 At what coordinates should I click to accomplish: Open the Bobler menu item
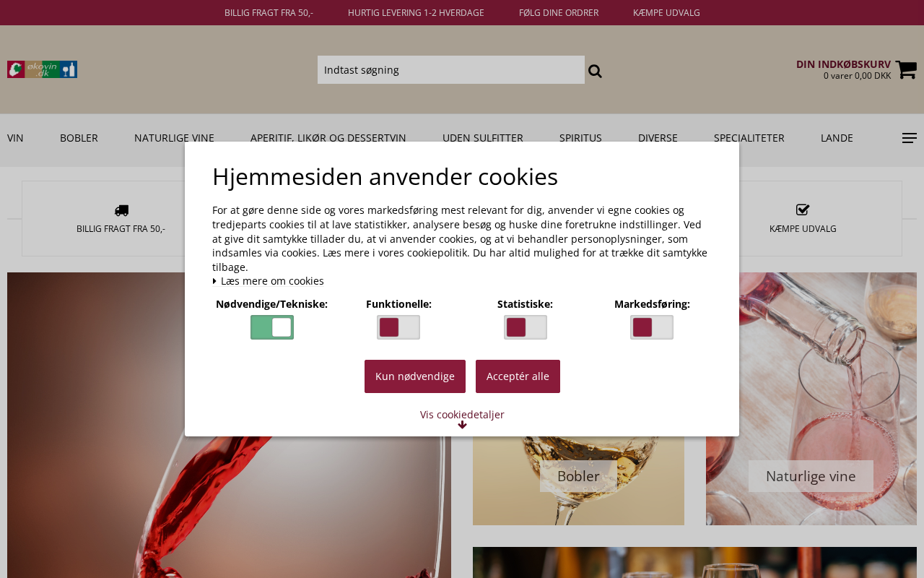coord(79,138)
